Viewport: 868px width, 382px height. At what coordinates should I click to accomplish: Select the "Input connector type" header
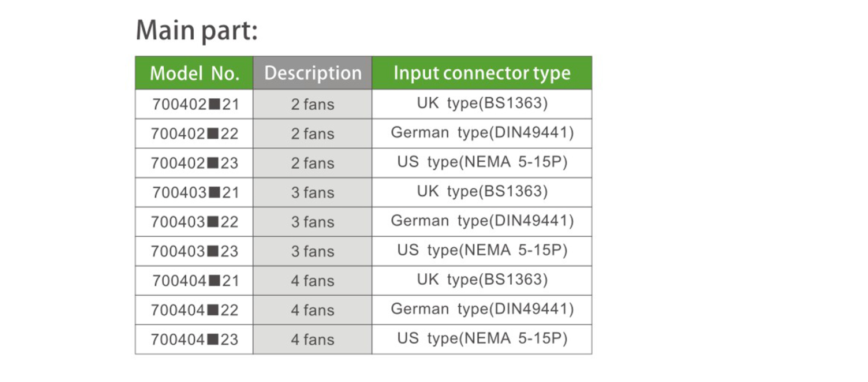[482, 73]
